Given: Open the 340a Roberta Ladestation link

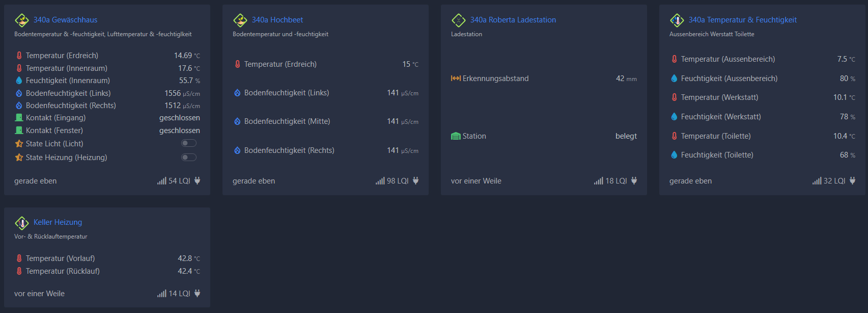Looking at the screenshot, I should (x=513, y=20).
